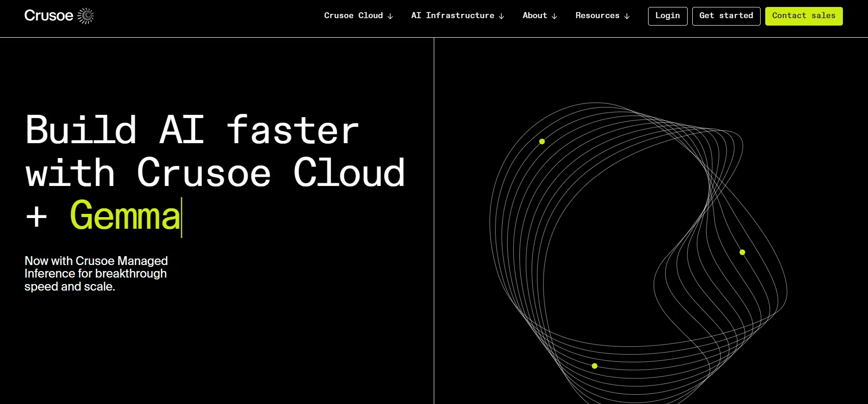Screen dimensions: 868x404
Task: Click the 'Build AI faster' headline
Action: point(192,130)
